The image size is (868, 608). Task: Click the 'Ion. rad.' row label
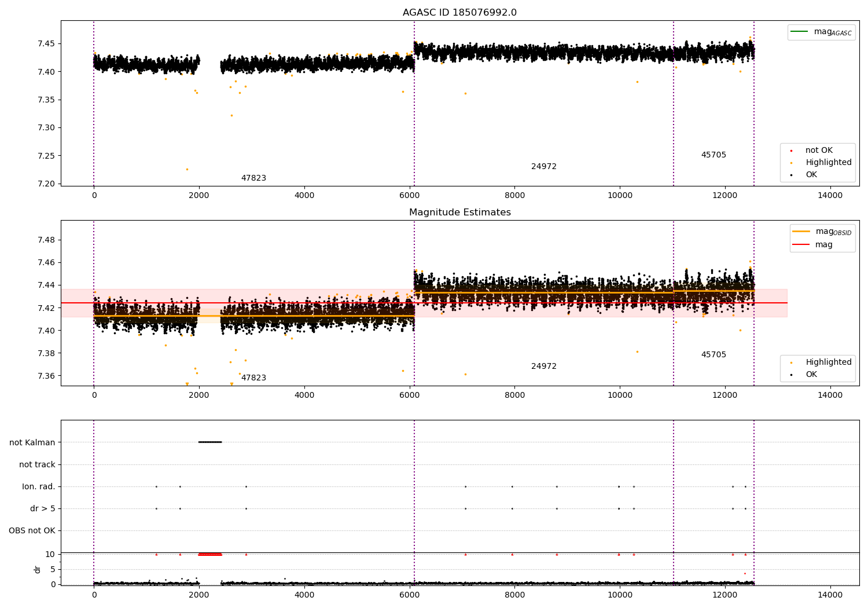click(x=39, y=486)
